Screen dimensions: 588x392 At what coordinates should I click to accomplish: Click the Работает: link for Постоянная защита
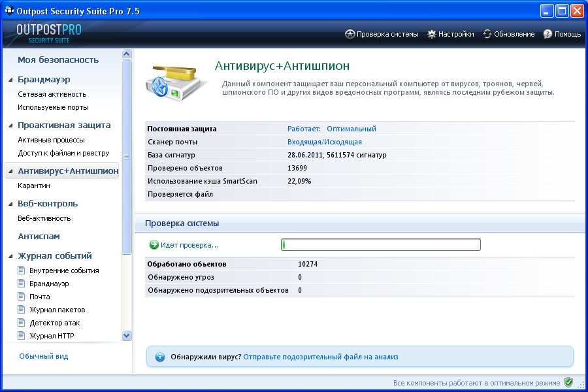pyautogui.click(x=304, y=129)
